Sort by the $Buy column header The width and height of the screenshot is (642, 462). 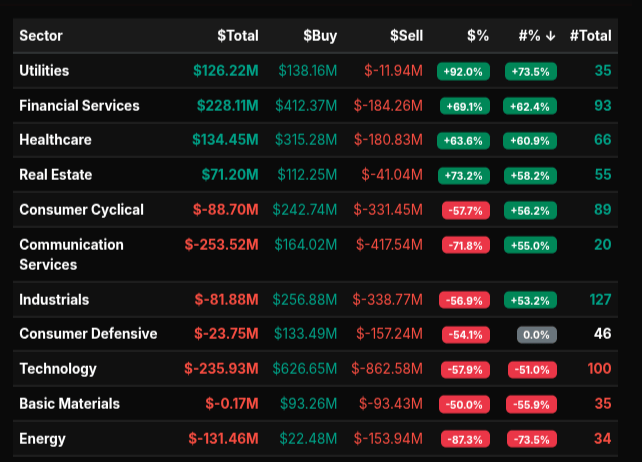[320, 36]
